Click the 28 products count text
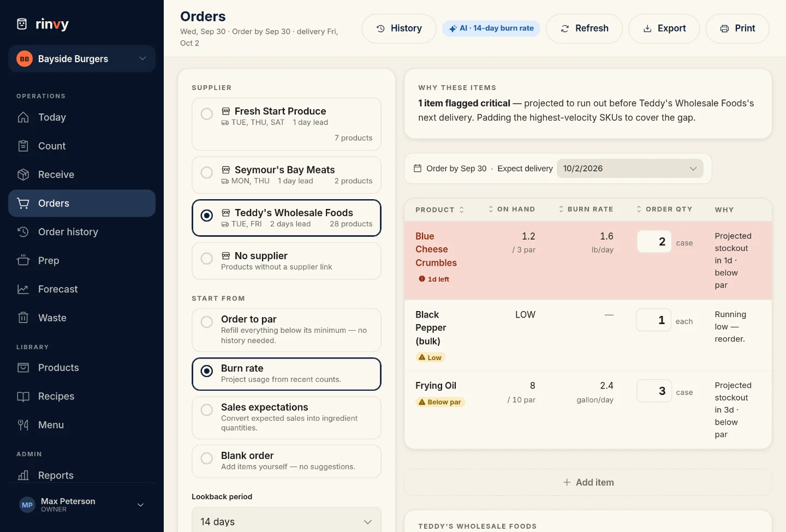The image size is (786, 532). tap(351, 224)
